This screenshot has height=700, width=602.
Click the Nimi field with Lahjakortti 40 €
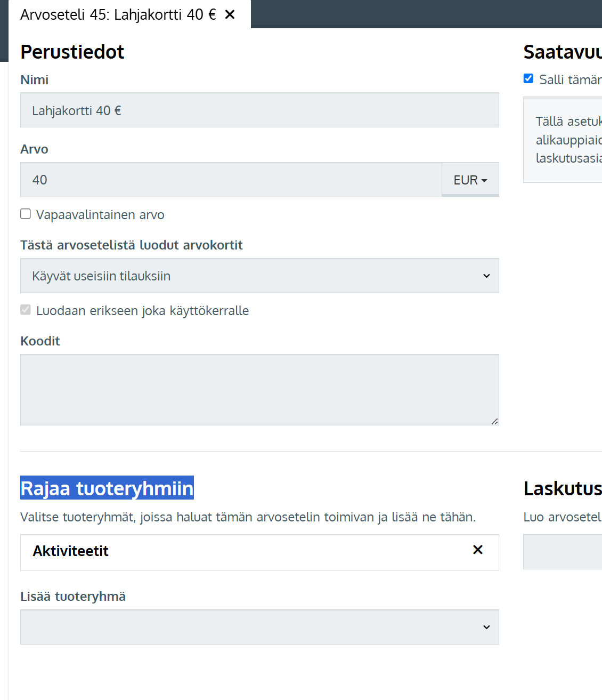(x=259, y=110)
